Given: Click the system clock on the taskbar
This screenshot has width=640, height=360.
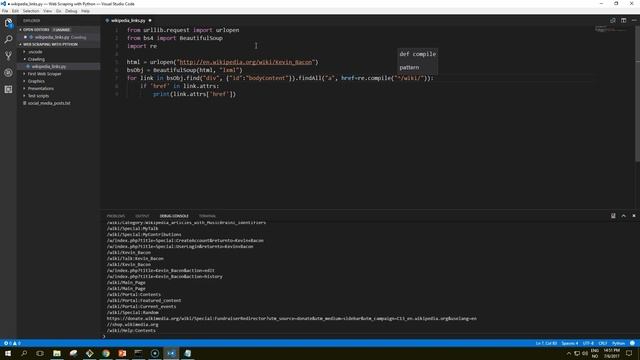Looking at the screenshot, I should pyautogui.click(x=611, y=353).
